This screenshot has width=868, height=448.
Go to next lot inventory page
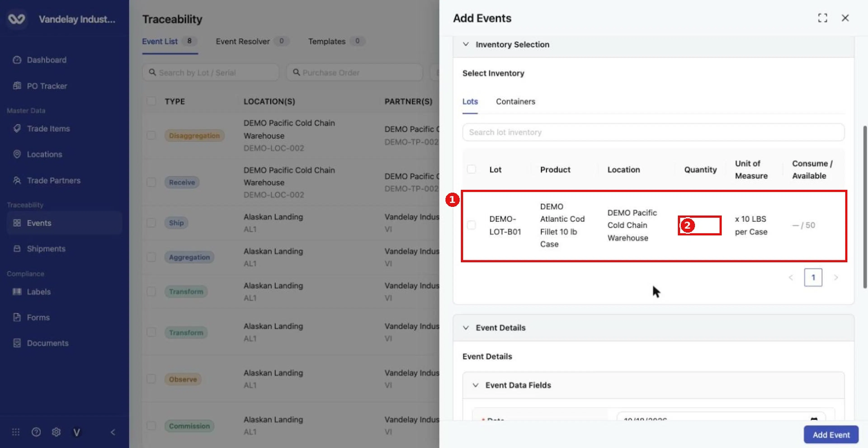point(836,277)
